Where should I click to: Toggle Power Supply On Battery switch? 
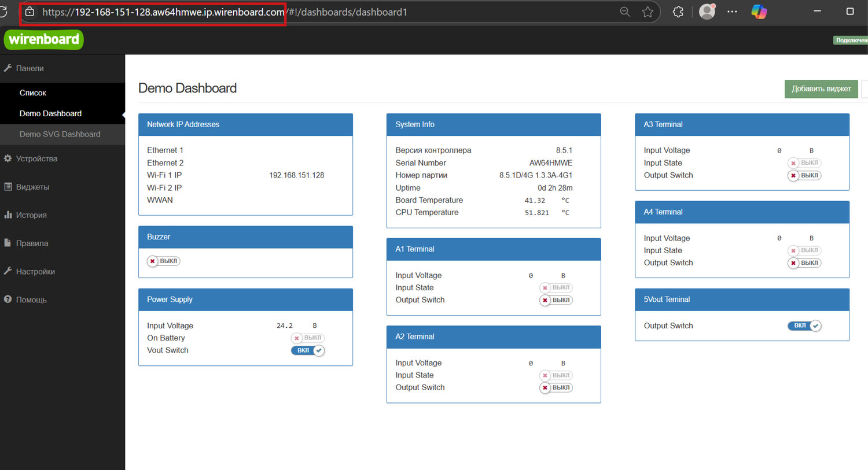coord(308,338)
